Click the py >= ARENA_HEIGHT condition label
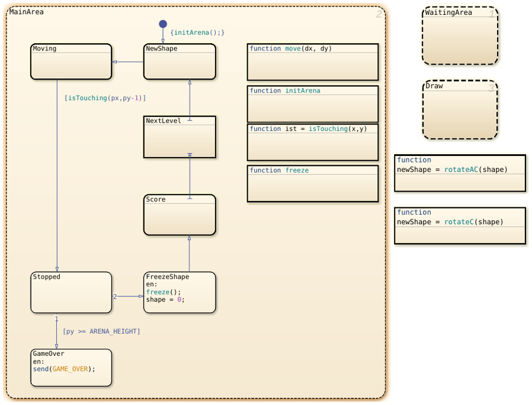This screenshot has height=405, width=532. [x=101, y=331]
